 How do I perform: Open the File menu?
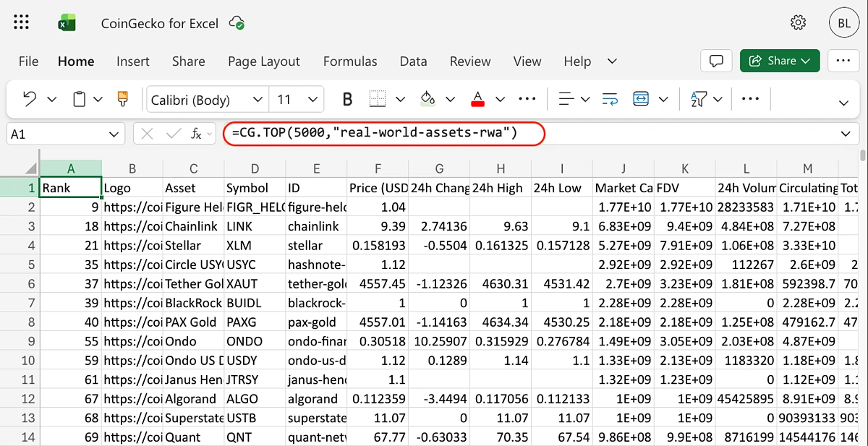pyautogui.click(x=28, y=61)
